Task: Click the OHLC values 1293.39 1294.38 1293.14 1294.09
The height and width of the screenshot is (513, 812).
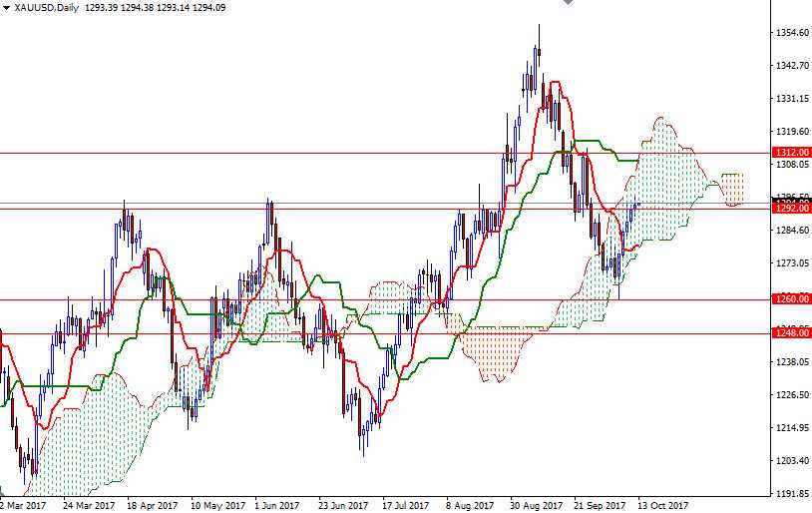Action: point(155,8)
